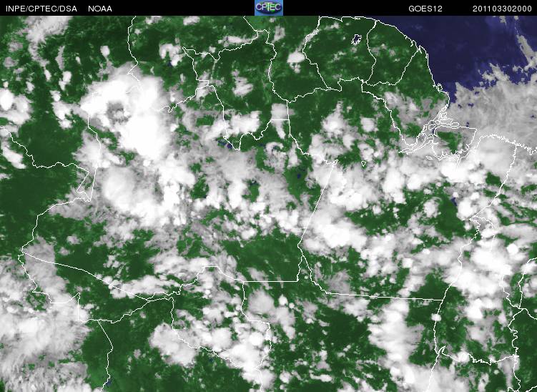This screenshot has height=392, width=537.
Task: Select the 201103302000 timestamp text
Action: (x=502, y=9)
